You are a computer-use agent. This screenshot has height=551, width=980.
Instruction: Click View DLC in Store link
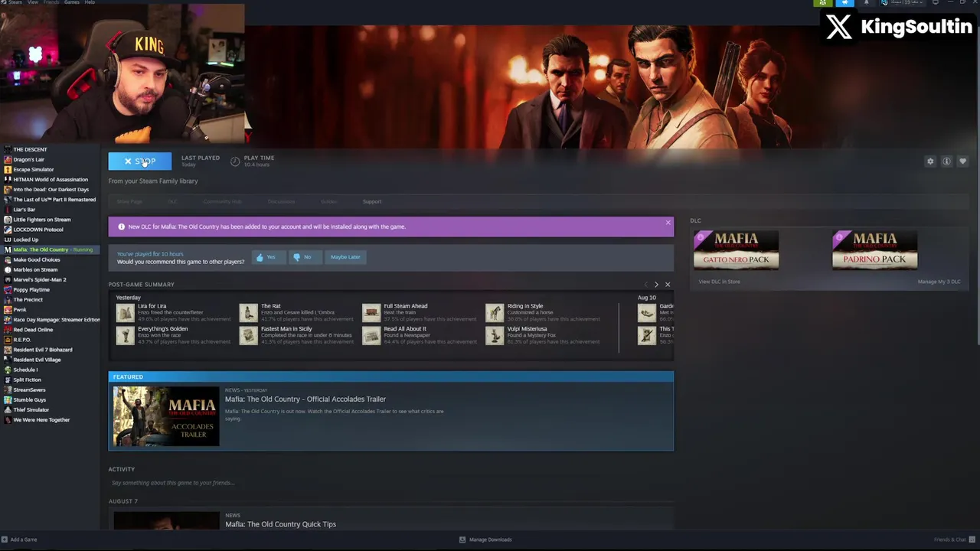tap(719, 282)
